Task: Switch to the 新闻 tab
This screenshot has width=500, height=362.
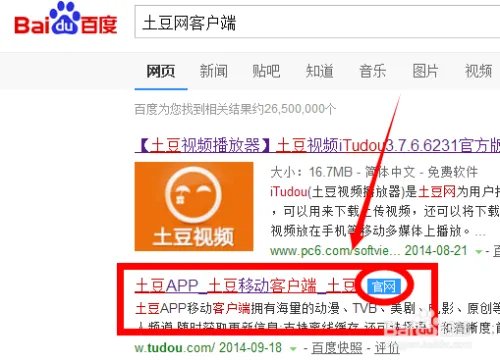Action: pos(214,71)
